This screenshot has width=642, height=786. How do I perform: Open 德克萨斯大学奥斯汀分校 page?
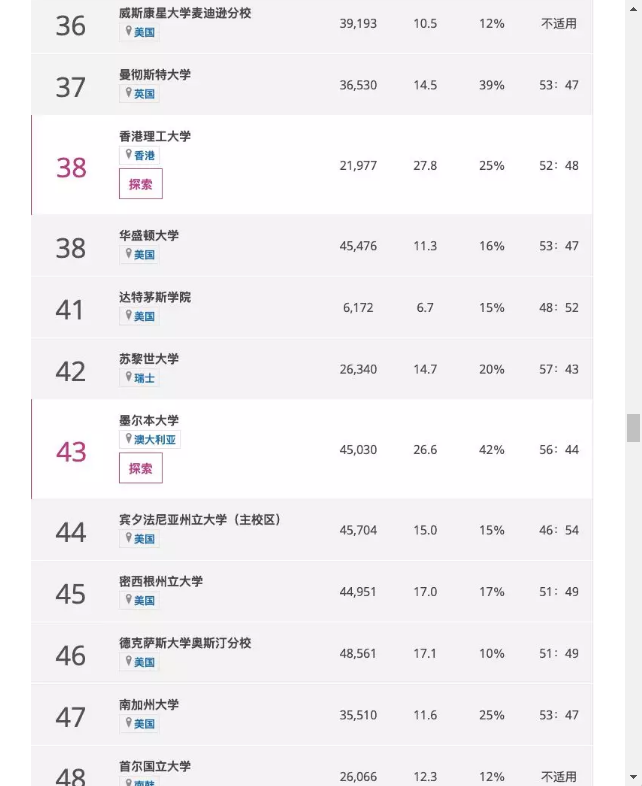point(185,643)
